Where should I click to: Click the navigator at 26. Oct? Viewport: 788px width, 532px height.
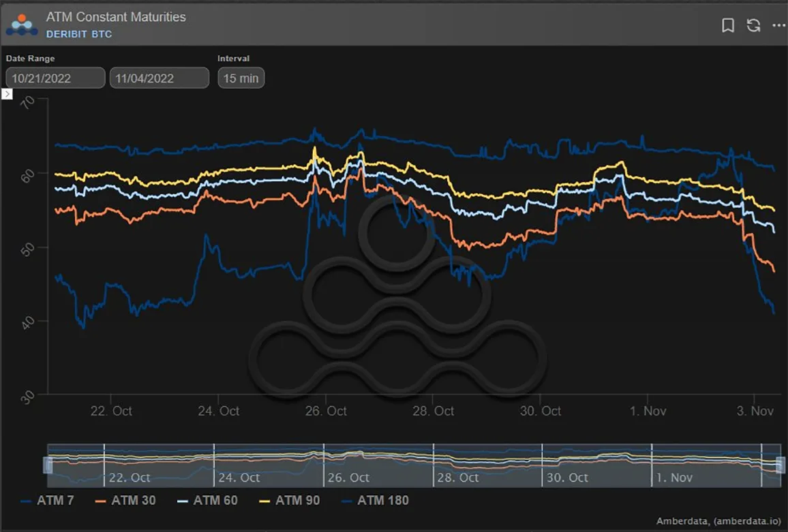[x=348, y=478]
